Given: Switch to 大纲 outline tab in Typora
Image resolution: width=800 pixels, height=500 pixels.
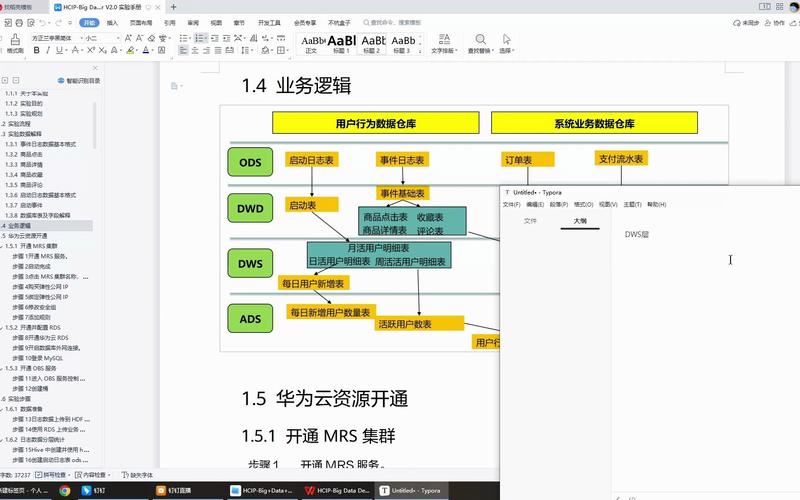Looking at the screenshot, I should coord(580,221).
